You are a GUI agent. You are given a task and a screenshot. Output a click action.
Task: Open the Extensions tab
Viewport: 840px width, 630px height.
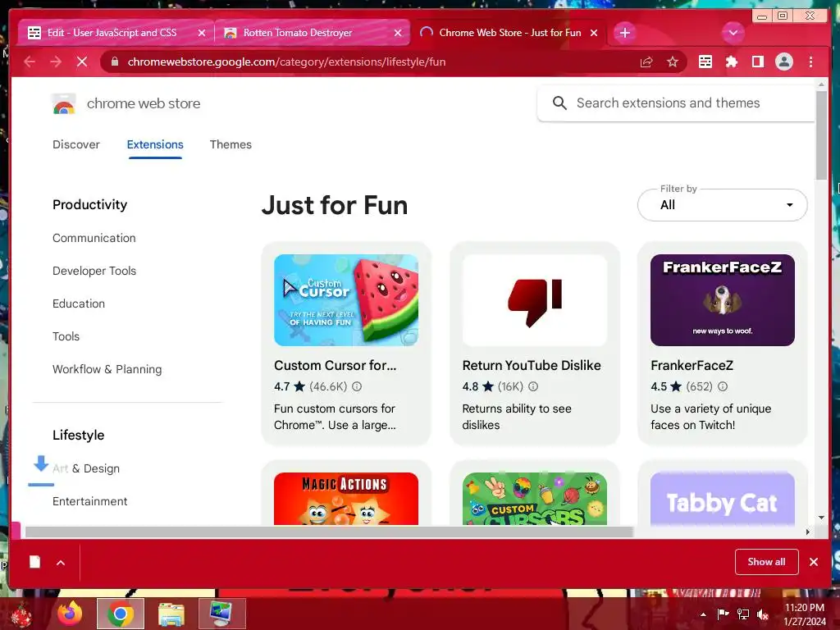point(155,144)
